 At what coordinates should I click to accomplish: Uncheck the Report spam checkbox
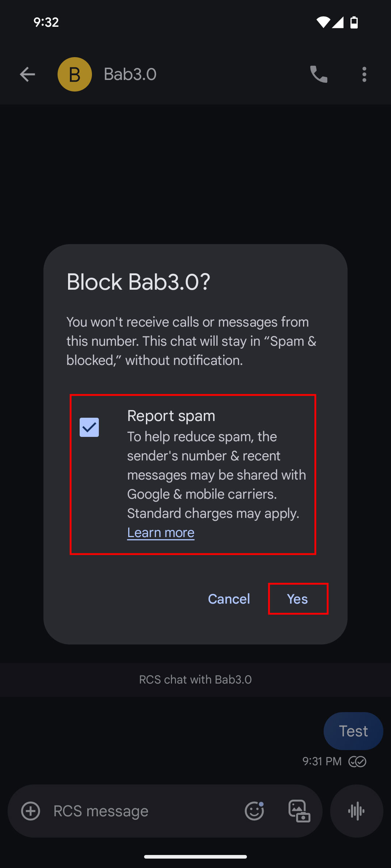(89, 427)
